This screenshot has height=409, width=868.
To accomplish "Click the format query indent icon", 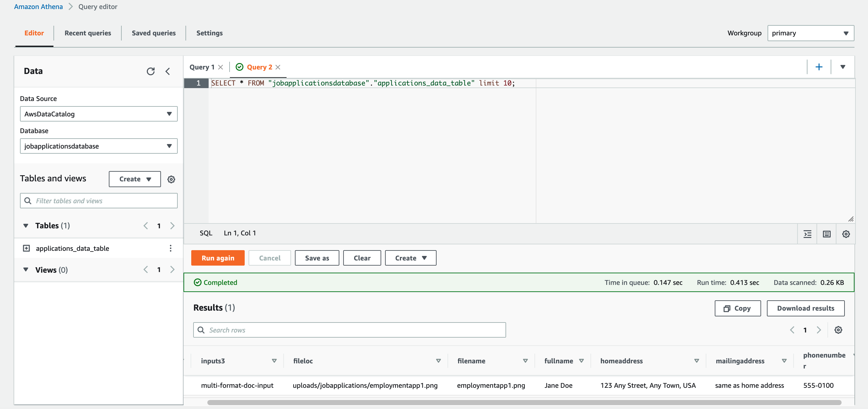I will pos(807,234).
